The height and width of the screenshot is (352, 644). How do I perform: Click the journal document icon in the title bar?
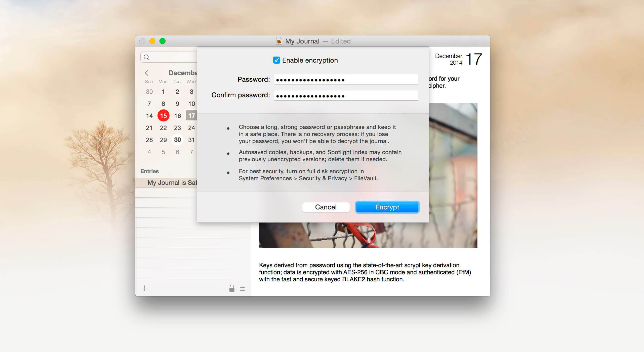click(x=279, y=41)
